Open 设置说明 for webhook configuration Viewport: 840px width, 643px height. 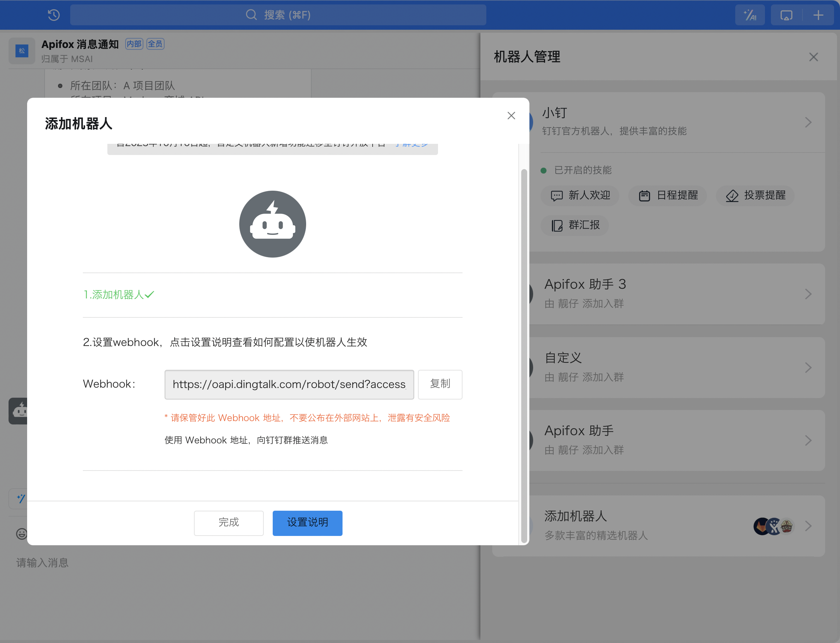click(307, 523)
